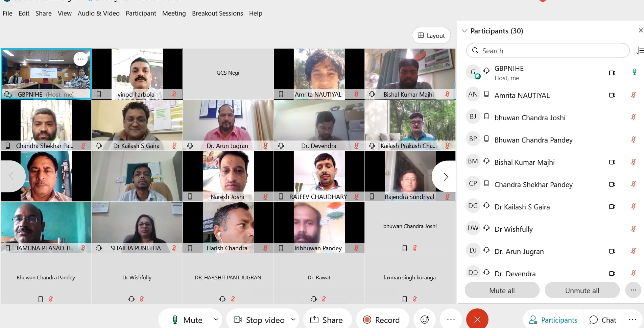The height and width of the screenshot is (328, 644).
Task: Click the Layout button
Action: point(431,35)
